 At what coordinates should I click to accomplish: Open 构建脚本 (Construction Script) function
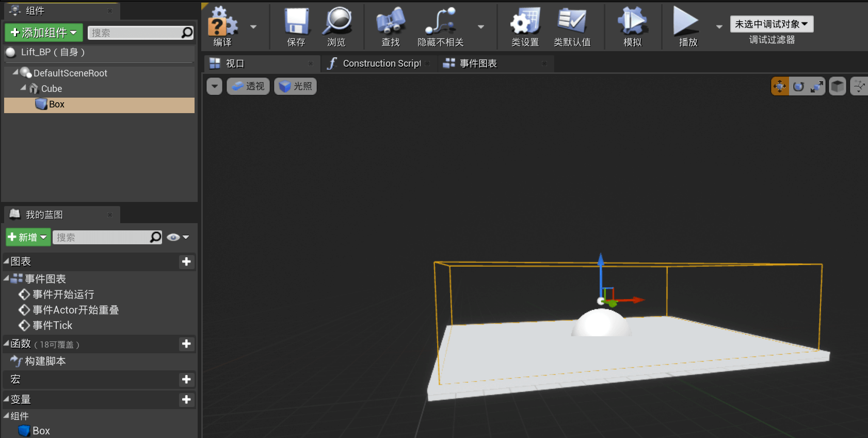tap(38, 361)
